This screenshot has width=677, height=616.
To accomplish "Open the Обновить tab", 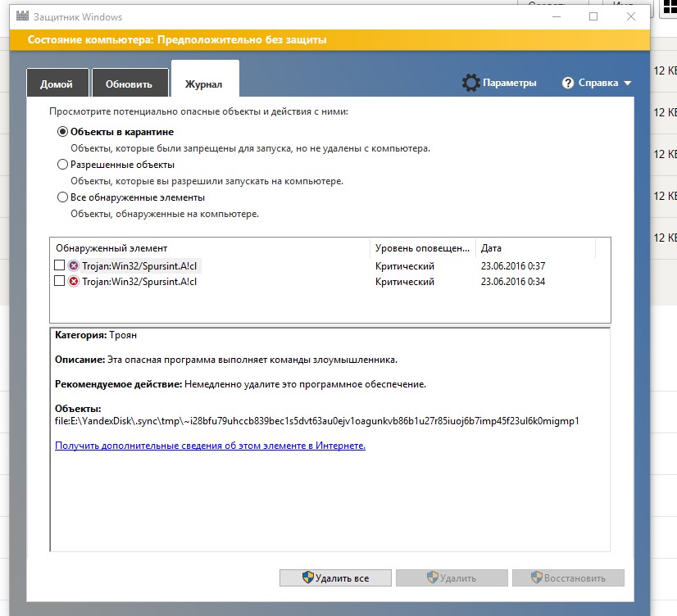I will 129,84.
